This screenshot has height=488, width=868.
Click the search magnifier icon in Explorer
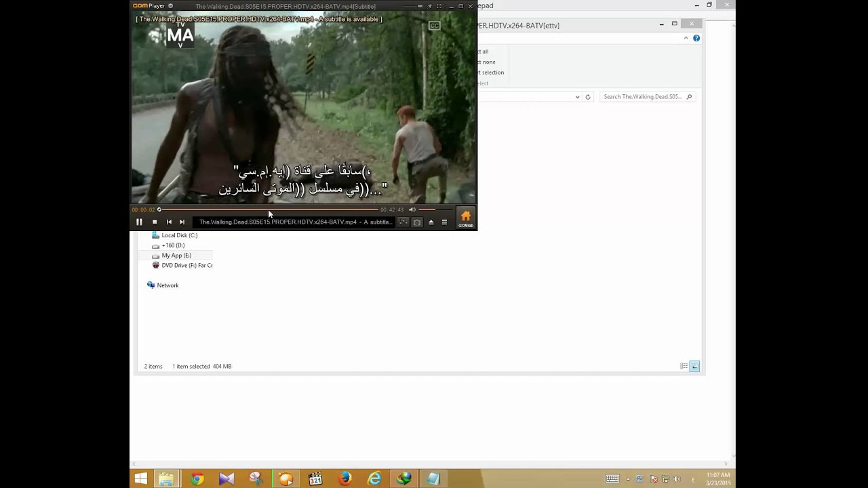coord(689,97)
